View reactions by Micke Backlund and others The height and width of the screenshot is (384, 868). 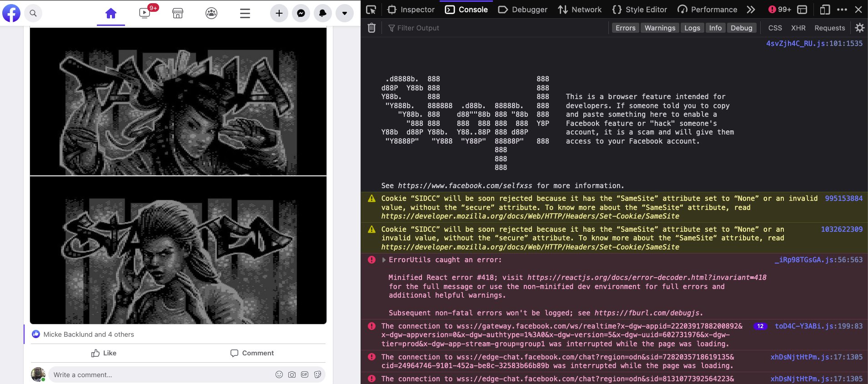coord(89,334)
